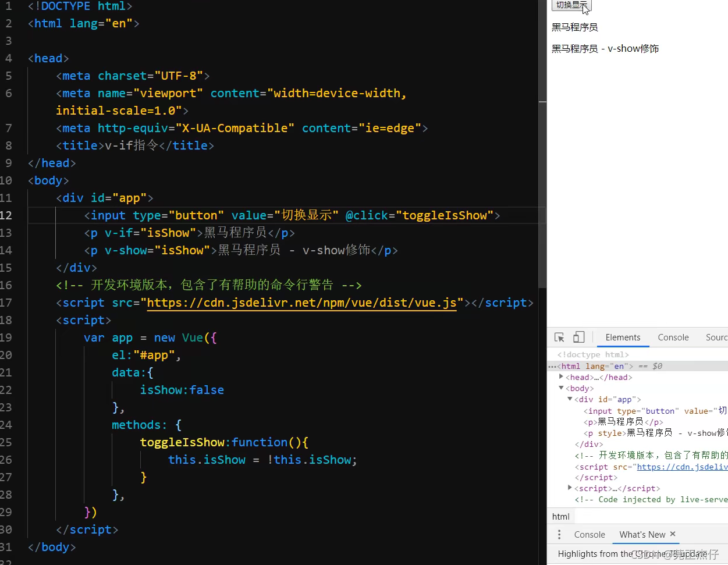Click the 黑马程序员 - v-show修饰 text on page

[x=605, y=48]
